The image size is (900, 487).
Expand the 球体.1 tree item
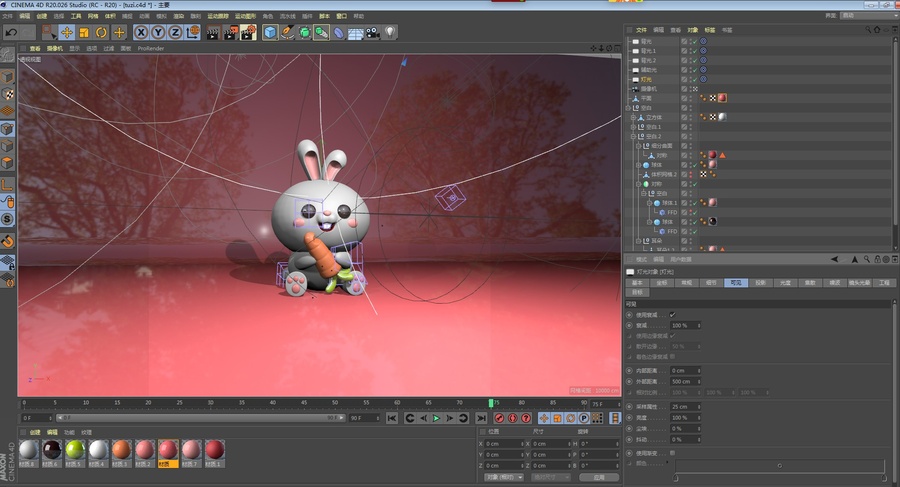(649, 203)
